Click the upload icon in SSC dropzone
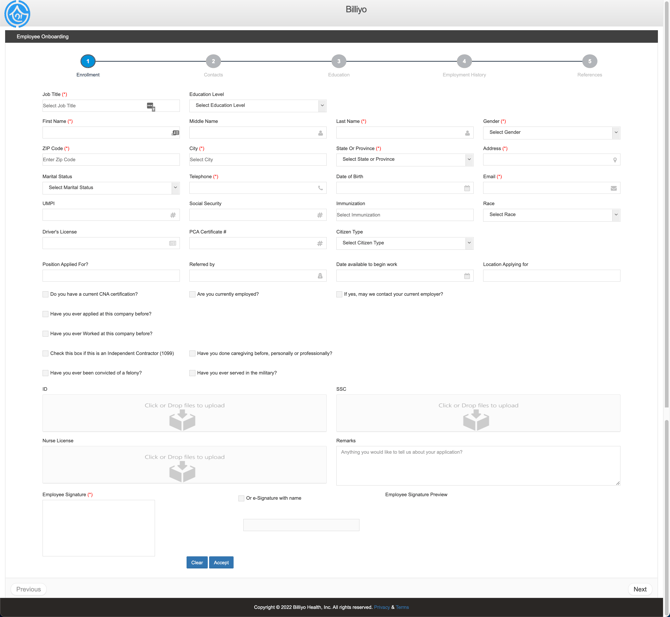The width and height of the screenshot is (670, 617). (477, 420)
